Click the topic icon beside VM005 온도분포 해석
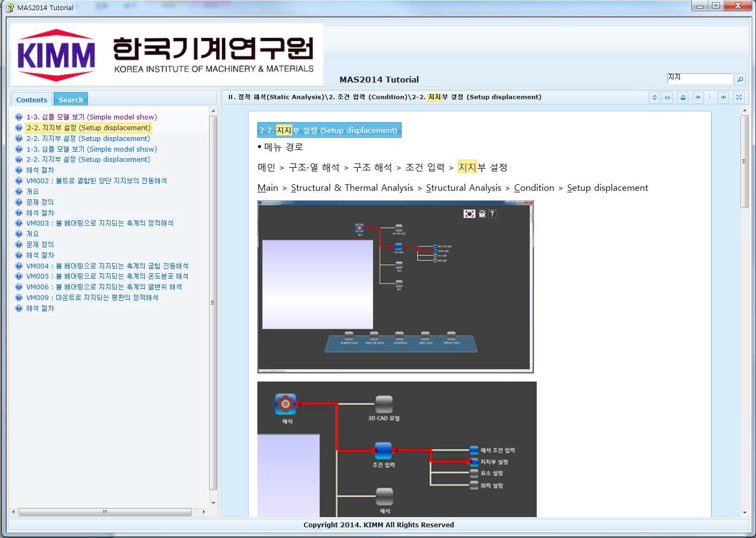756x538 pixels. [19, 276]
